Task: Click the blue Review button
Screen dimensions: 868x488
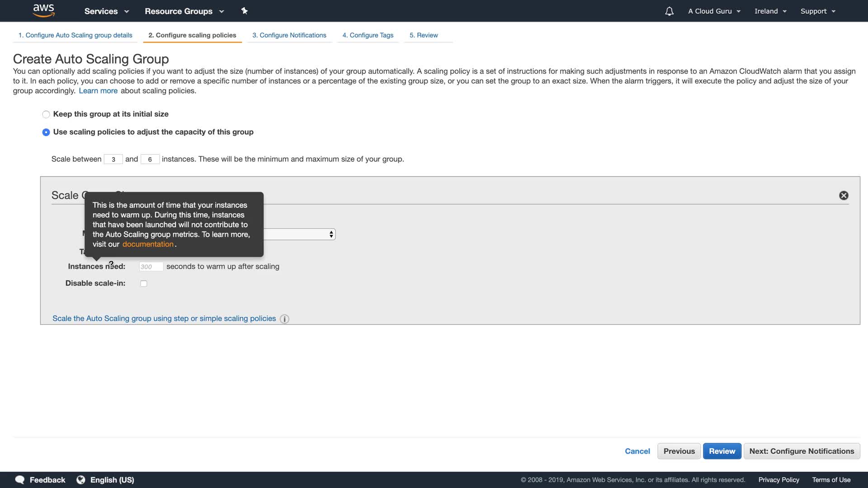Action: (722, 451)
